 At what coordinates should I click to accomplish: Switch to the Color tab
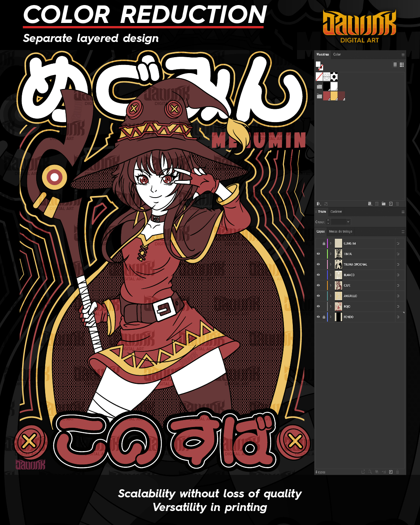337,54
